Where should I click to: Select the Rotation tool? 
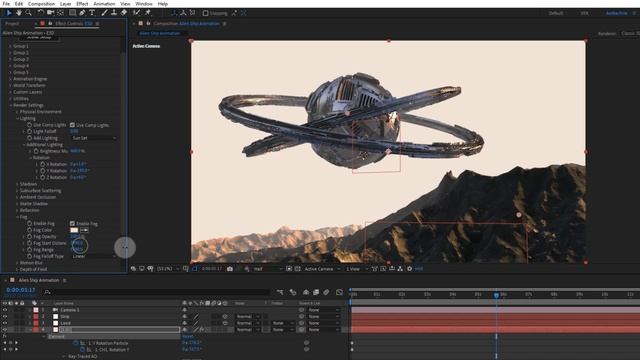40,13
